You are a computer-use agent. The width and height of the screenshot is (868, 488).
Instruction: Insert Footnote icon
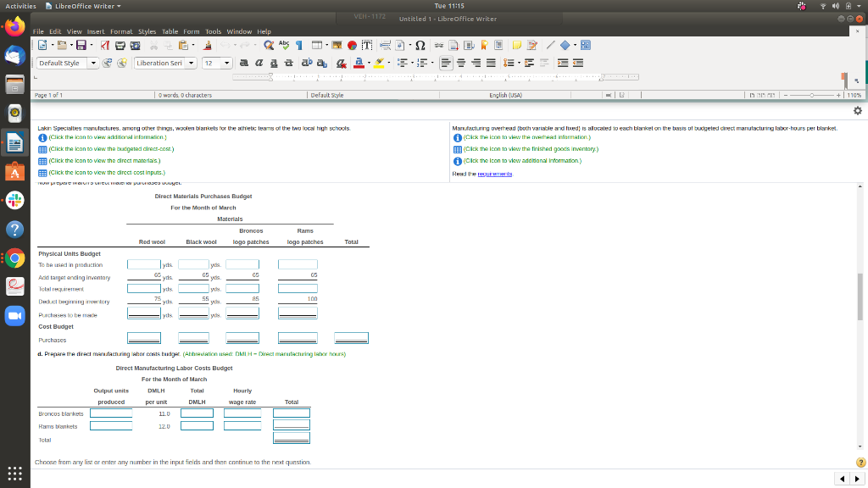click(x=454, y=46)
